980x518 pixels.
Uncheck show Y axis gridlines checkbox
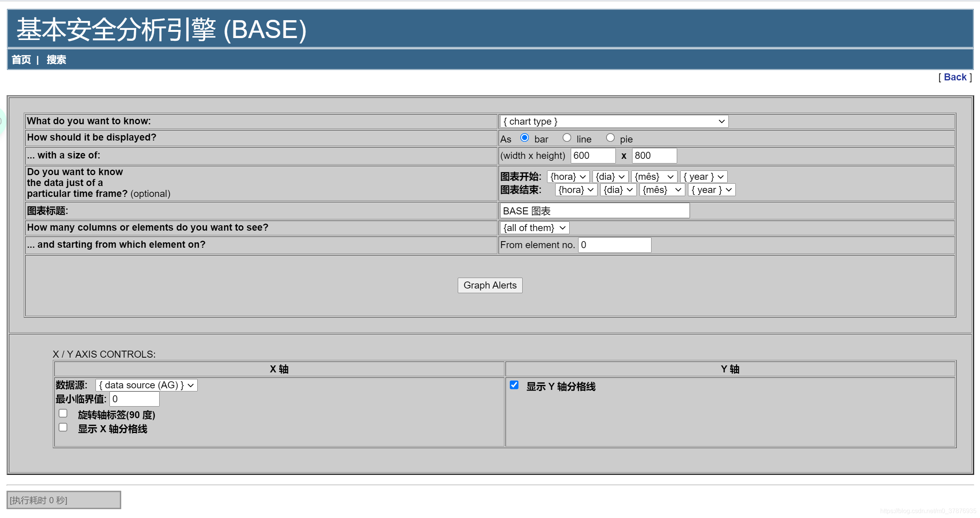[514, 385]
